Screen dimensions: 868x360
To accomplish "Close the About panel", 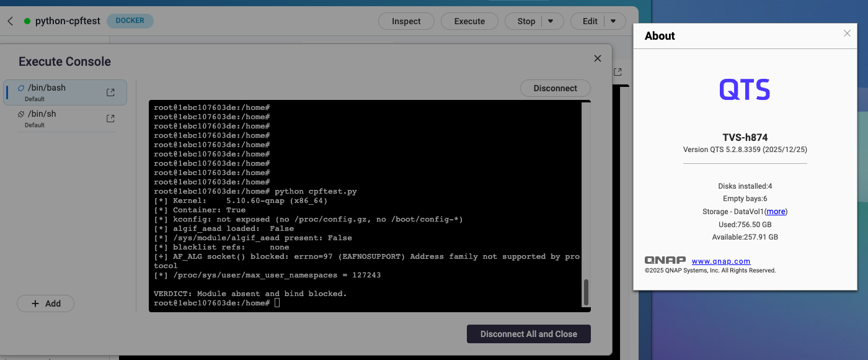I will (847, 34).
